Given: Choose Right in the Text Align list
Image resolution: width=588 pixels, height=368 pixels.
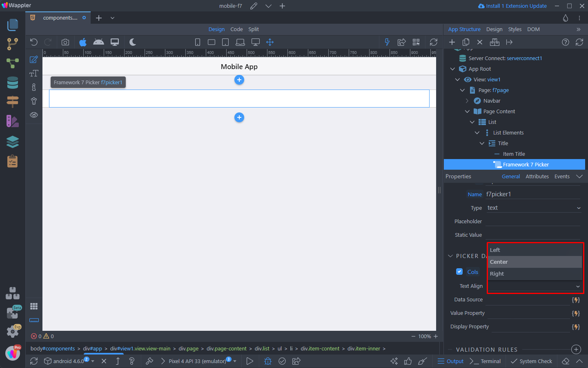Looking at the screenshot, I should (x=497, y=274).
